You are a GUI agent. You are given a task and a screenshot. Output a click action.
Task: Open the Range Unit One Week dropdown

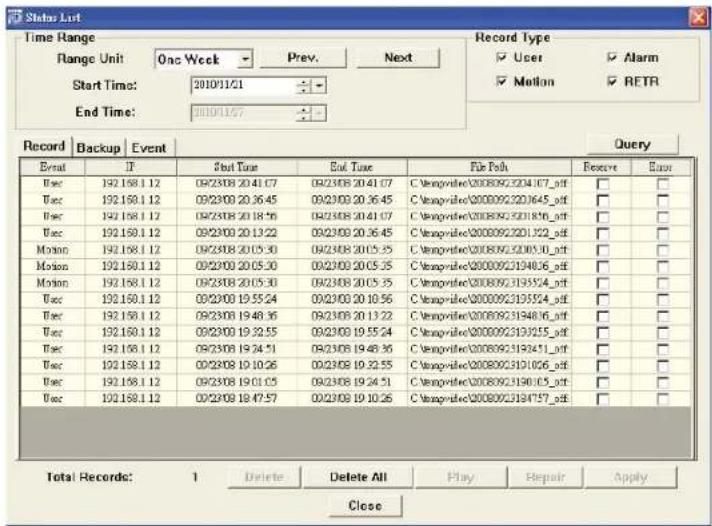point(245,60)
